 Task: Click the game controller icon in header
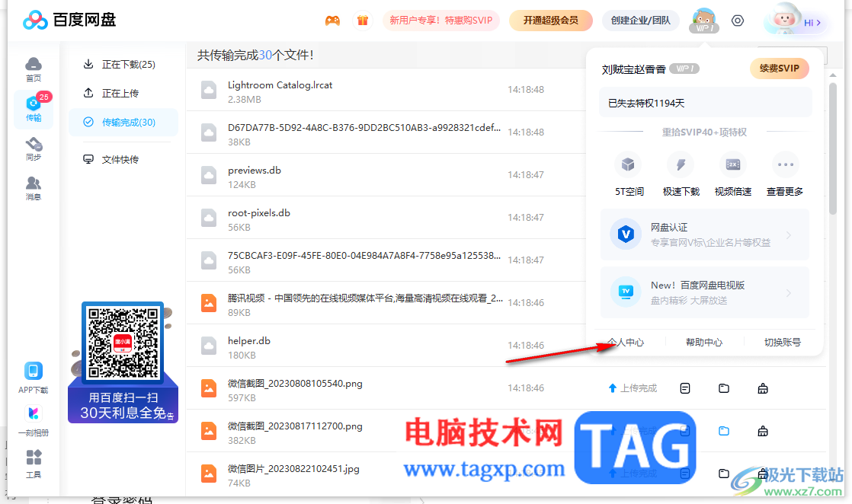(332, 21)
